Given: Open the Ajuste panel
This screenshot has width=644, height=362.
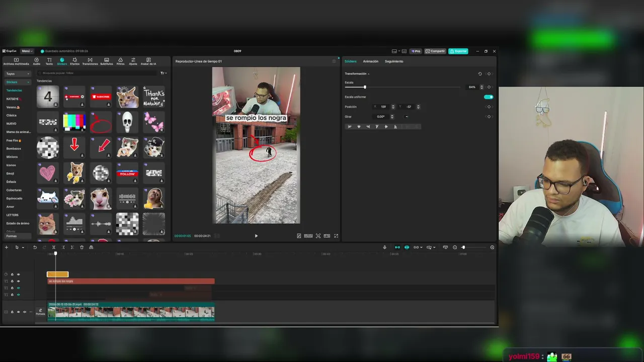Looking at the screenshot, I should [x=133, y=61].
